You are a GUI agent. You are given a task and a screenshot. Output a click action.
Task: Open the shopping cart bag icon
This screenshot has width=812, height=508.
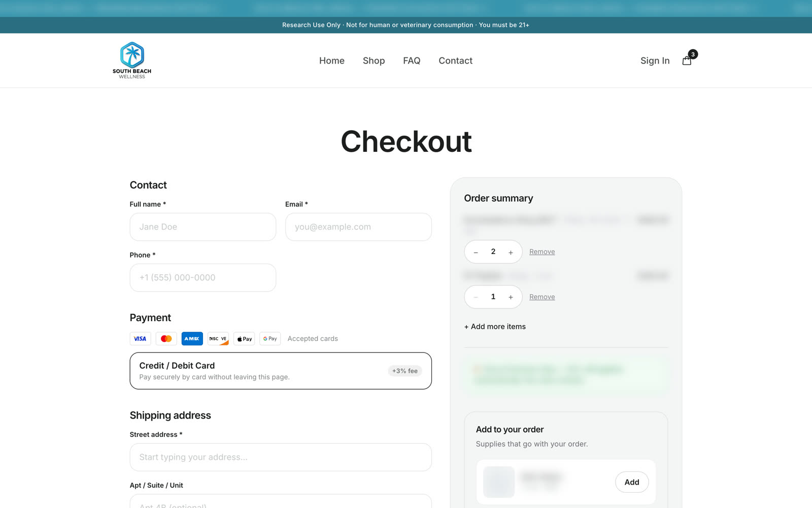click(x=687, y=61)
